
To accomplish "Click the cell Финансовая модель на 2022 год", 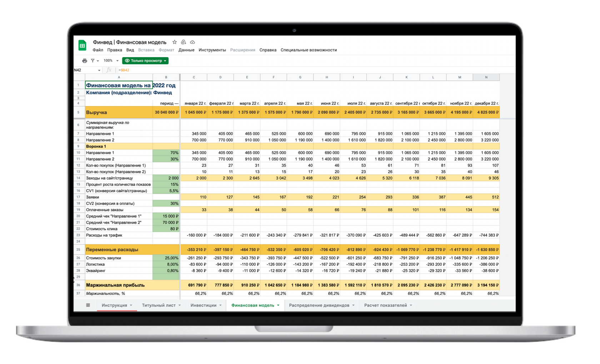I will pos(119,85).
